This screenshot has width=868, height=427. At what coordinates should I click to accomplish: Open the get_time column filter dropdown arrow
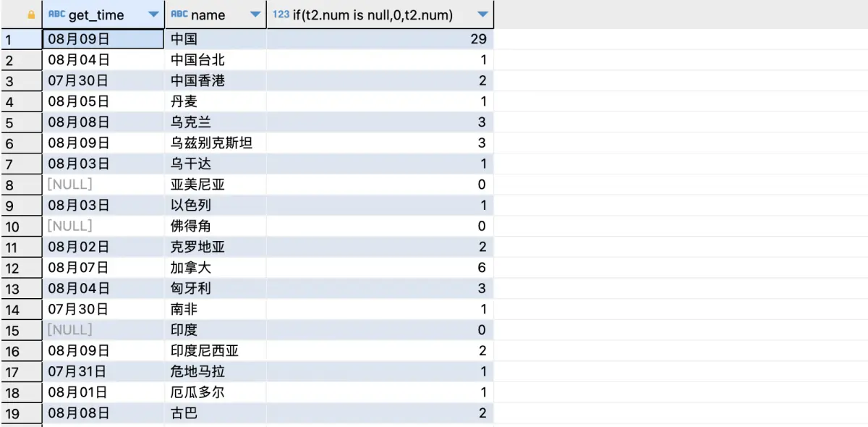pyautogui.click(x=153, y=15)
